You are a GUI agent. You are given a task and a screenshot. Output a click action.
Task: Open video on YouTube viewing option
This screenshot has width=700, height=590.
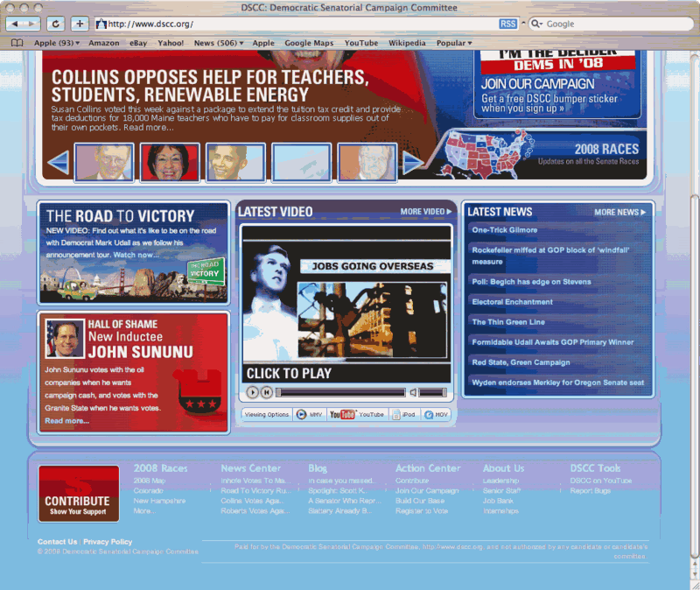tap(357, 414)
